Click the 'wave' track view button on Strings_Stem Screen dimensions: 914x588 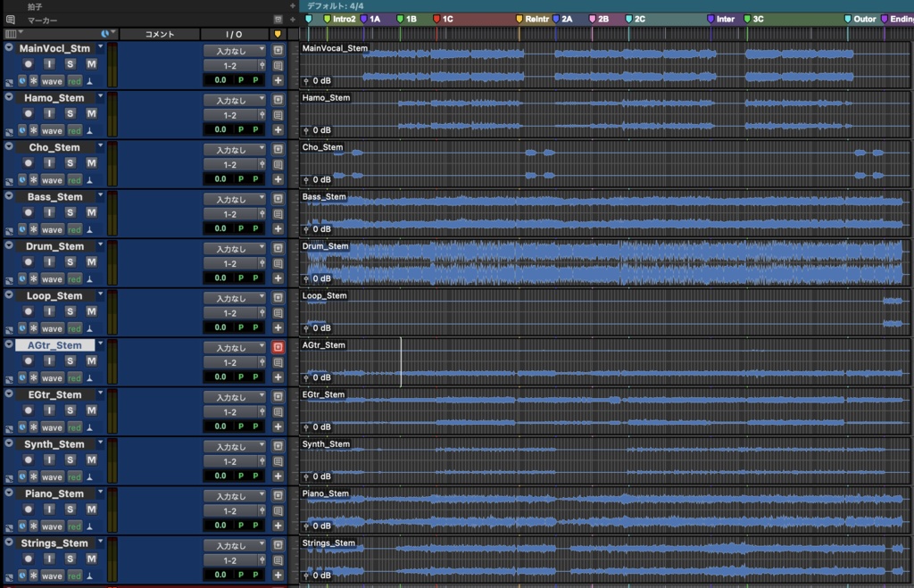click(x=52, y=576)
